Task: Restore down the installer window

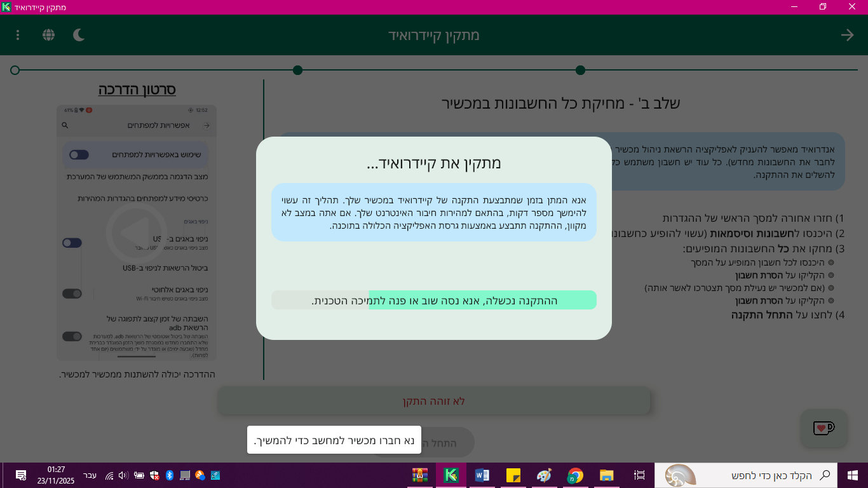Action: tap(823, 7)
